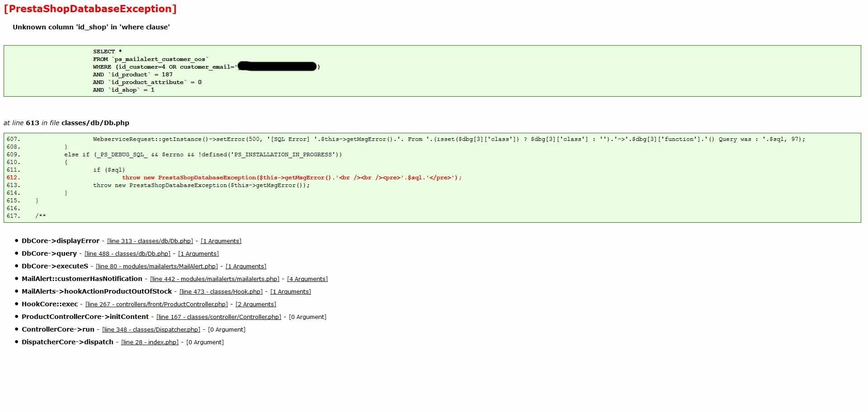Image resolution: width=868 pixels, height=412 pixels.
Task: Click the 'Unknown column id_shop' error message
Action: 91,27
